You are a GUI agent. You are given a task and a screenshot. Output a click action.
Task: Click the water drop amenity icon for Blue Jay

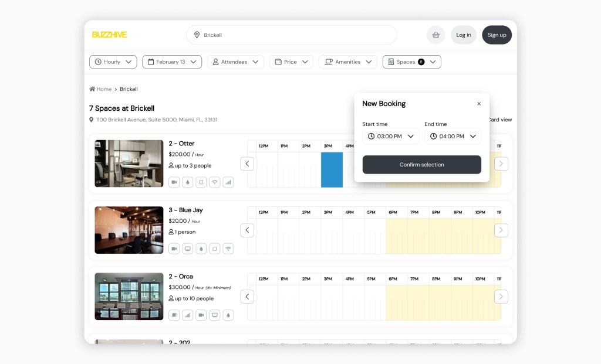pos(201,249)
